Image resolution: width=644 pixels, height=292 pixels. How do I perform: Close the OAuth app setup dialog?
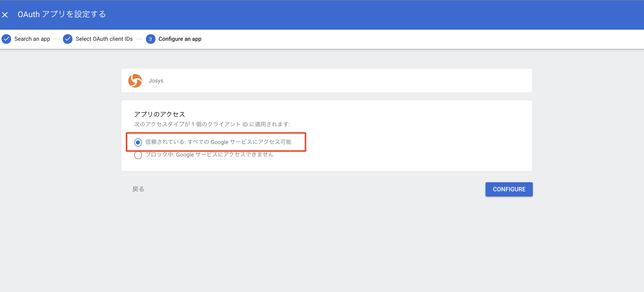5,15
